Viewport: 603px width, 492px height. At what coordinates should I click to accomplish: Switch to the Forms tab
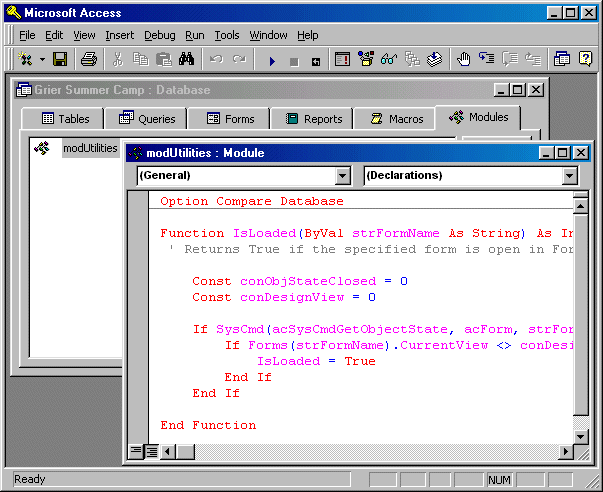coord(230,119)
